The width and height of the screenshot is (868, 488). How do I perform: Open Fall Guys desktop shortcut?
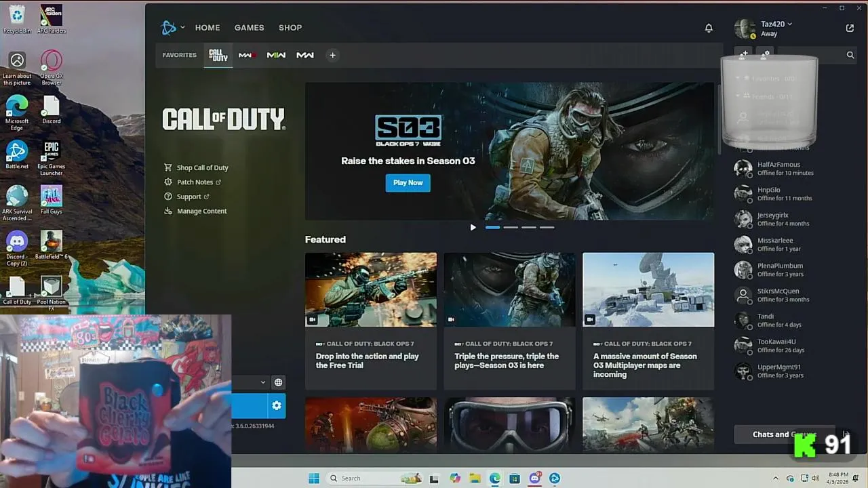tap(52, 200)
